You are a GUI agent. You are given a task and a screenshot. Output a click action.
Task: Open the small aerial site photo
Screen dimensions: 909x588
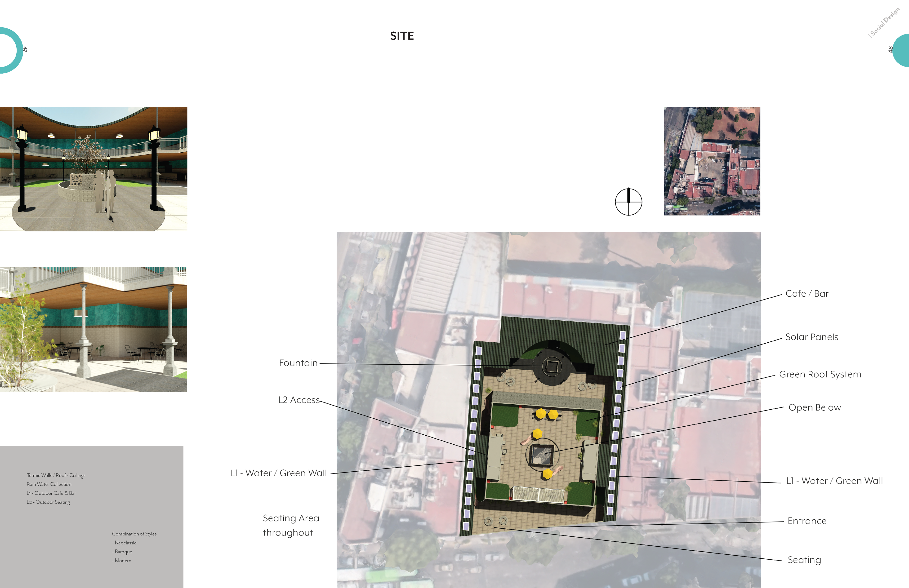[x=712, y=161]
